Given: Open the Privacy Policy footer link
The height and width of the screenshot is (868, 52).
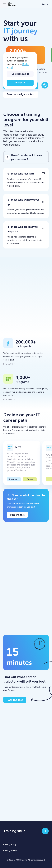Looking at the screenshot, I should [10, 844].
